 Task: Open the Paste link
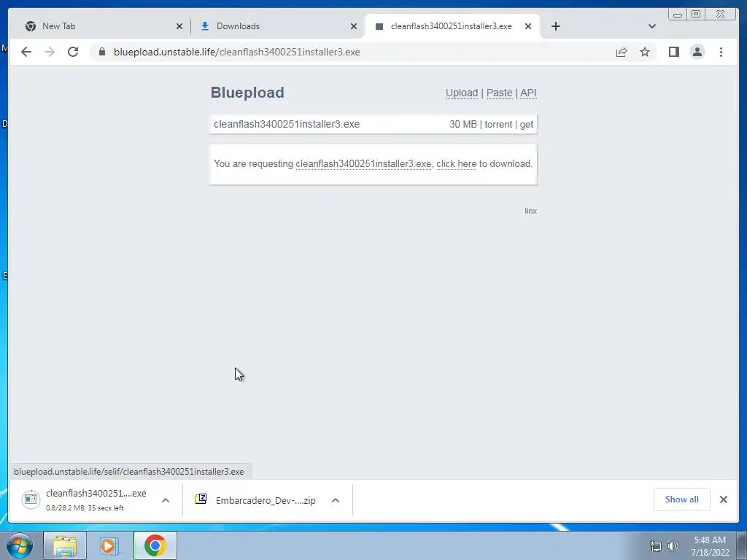tap(499, 93)
